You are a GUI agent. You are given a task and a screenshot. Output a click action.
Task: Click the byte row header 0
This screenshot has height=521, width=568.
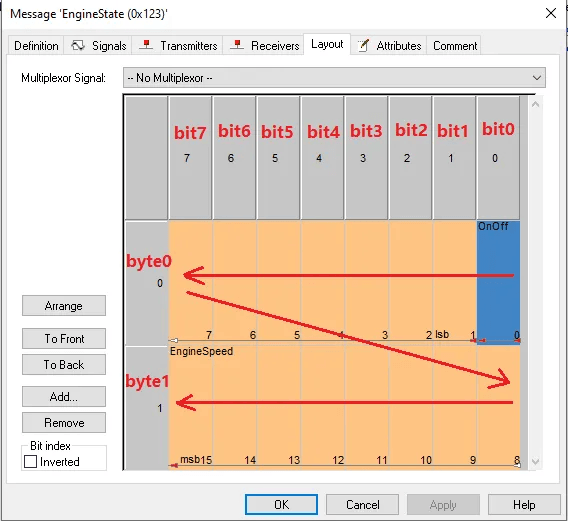[x=146, y=283]
